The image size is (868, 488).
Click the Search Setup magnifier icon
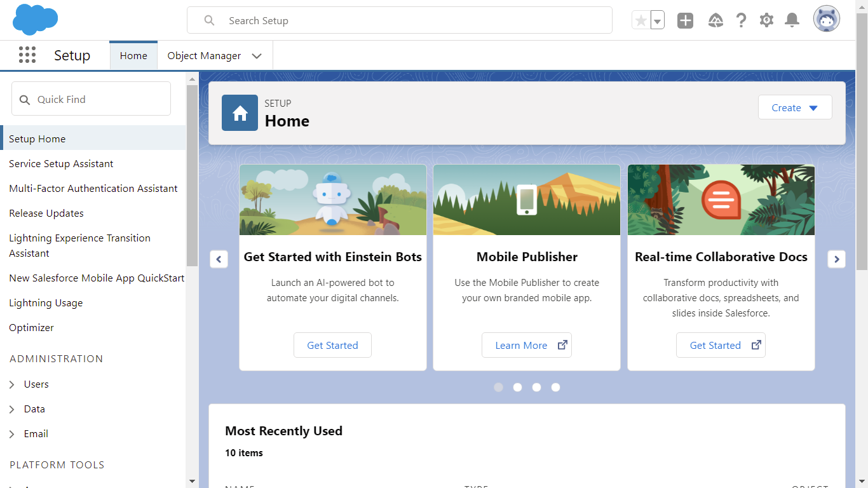coord(209,20)
